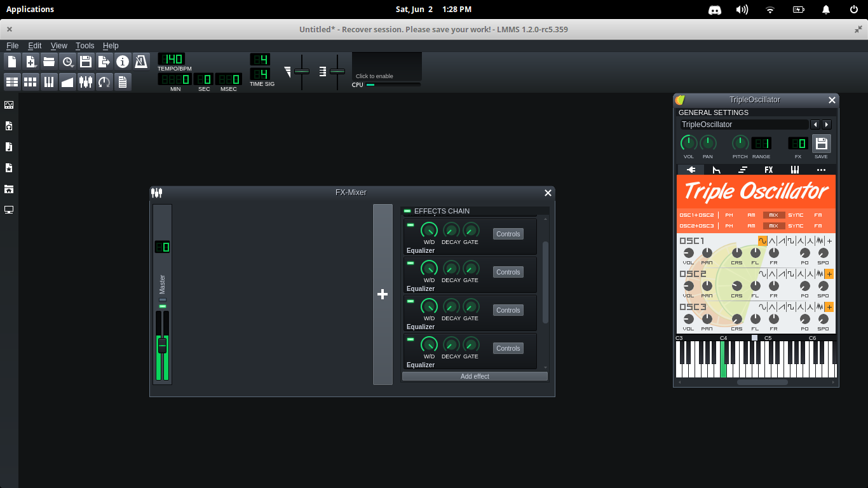This screenshot has height=488, width=868.
Task: Open the new project from template dropdown
Action: tap(31, 62)
